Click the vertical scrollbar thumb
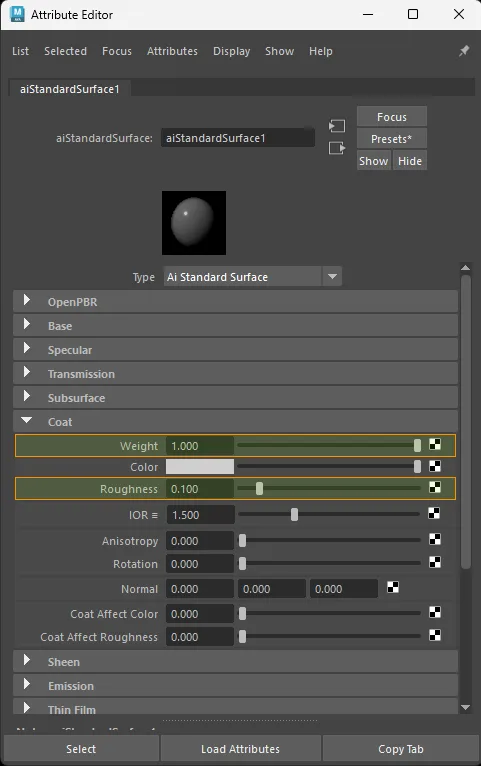Viewport: 481px width, 766px height. pos(466,422)
